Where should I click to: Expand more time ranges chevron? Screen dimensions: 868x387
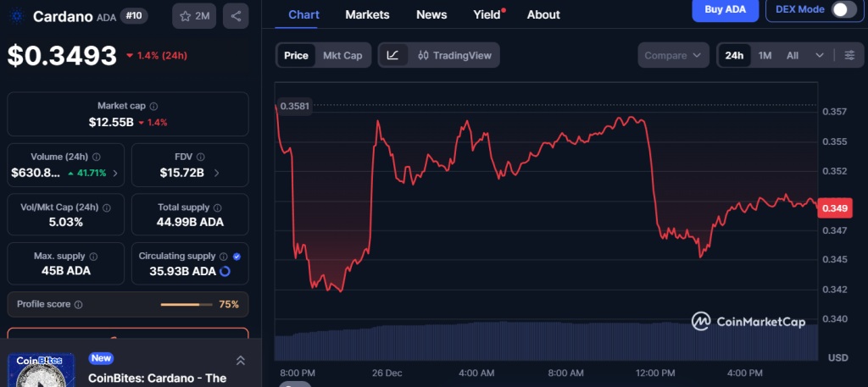tap(820, 55)
